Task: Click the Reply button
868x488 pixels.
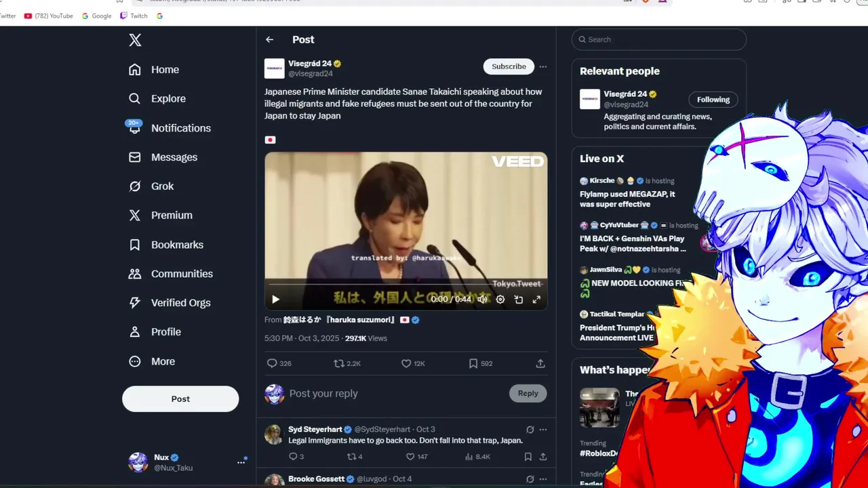Action: pos(528,393)
